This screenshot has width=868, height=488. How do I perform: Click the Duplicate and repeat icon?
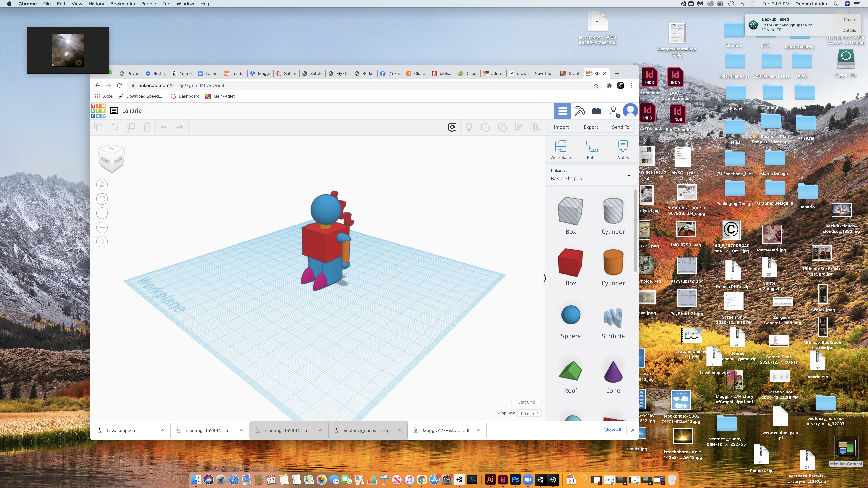[x=131, y=127]
